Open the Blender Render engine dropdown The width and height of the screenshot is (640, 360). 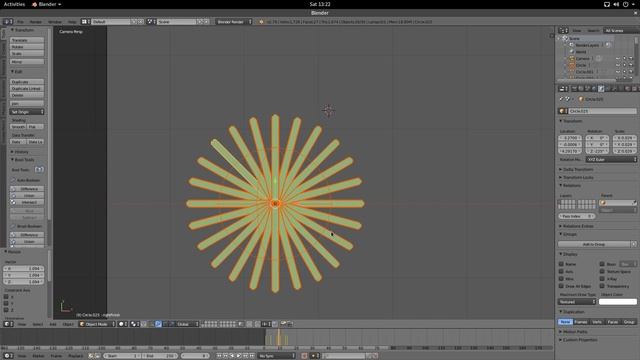pos(233,22)
